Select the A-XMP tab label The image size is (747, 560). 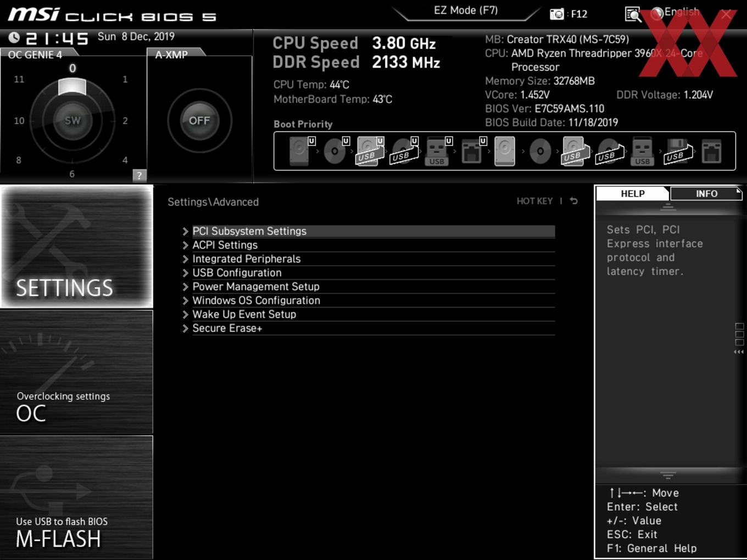(x=171, y=55)
